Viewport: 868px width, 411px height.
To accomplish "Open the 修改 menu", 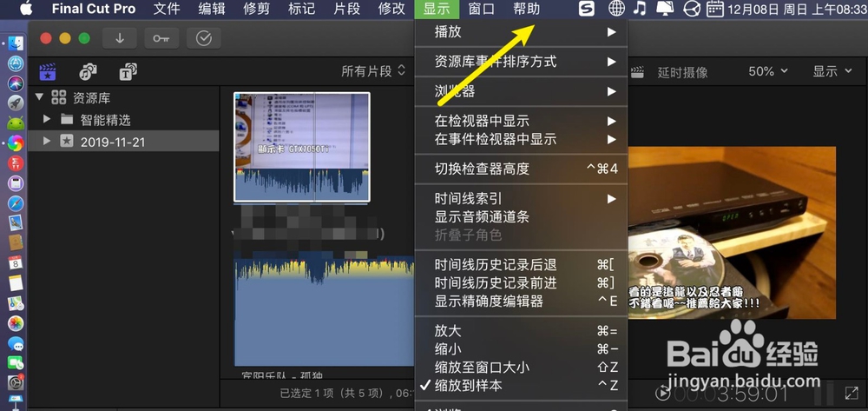I will pyautogui.click(x=392, y=9).
